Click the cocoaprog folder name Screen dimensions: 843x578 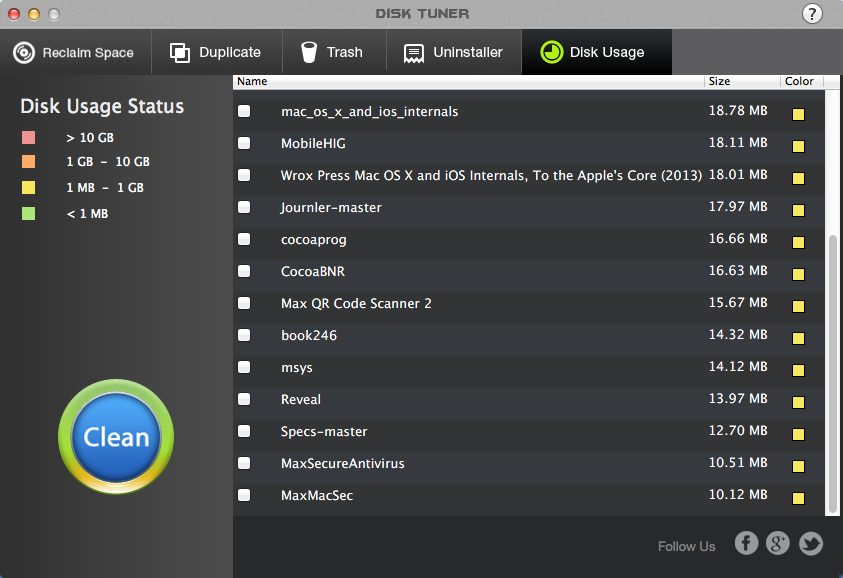coord(313,240)
